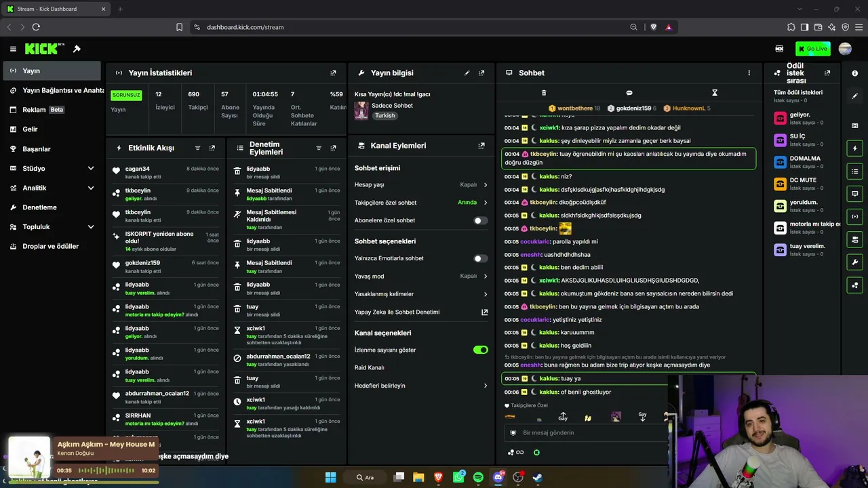Open Takipçilere özel sohbet setting chevron
868x488 pixels.
click(486, 203)
